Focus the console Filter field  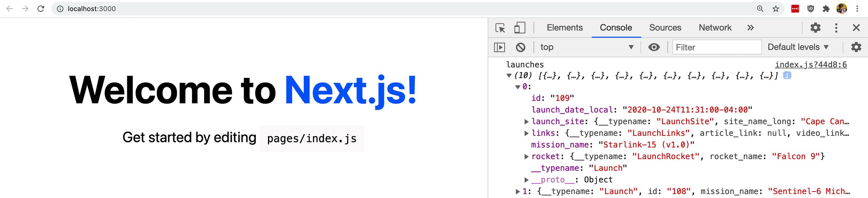tap(717, 47)
